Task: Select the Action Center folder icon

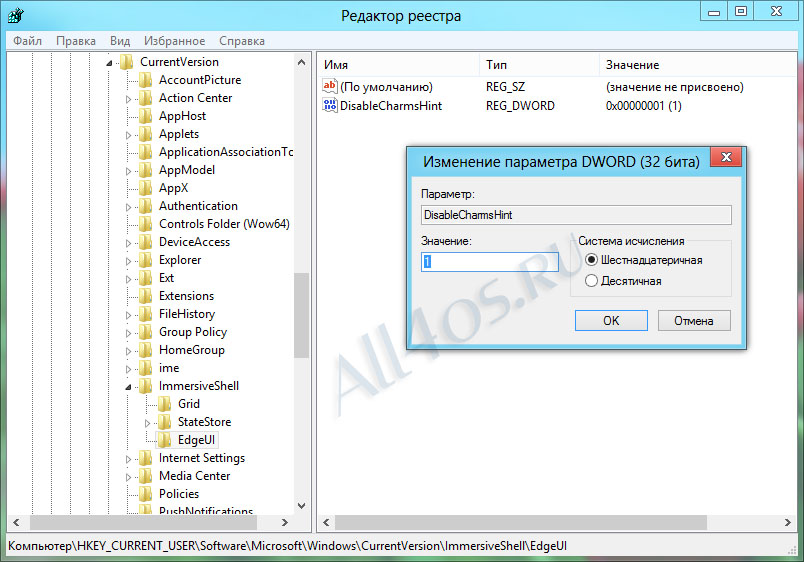Action: tap(146, 97)
